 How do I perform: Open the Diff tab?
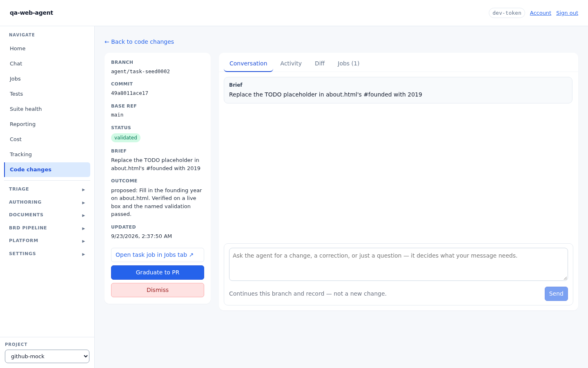point(320,63)
